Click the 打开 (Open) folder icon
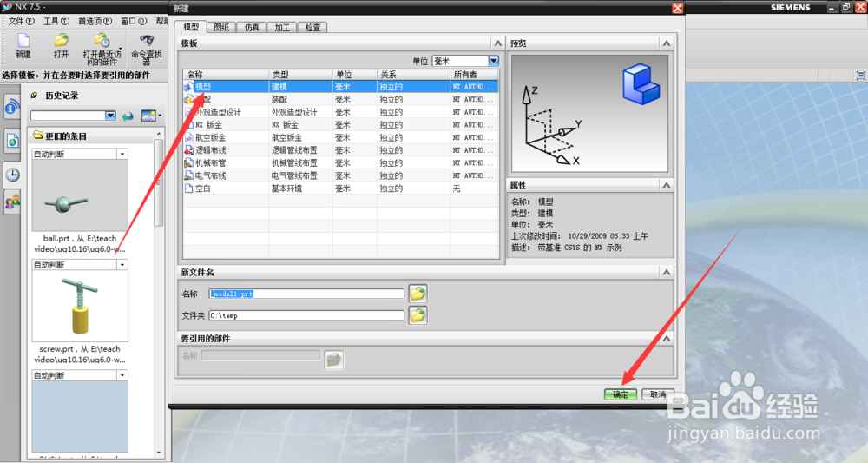868x463 pixels. click(61, 41)
